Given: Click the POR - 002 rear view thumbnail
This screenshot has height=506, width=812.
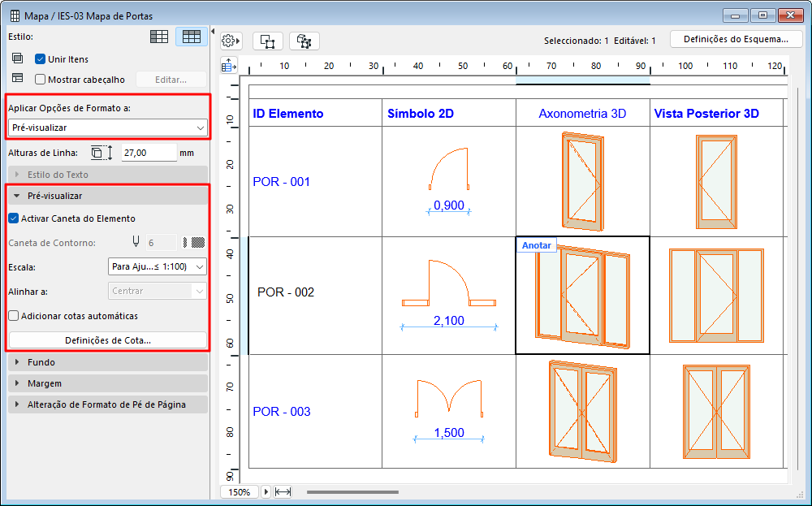Looking at the screenshot, I should point(716,296).
